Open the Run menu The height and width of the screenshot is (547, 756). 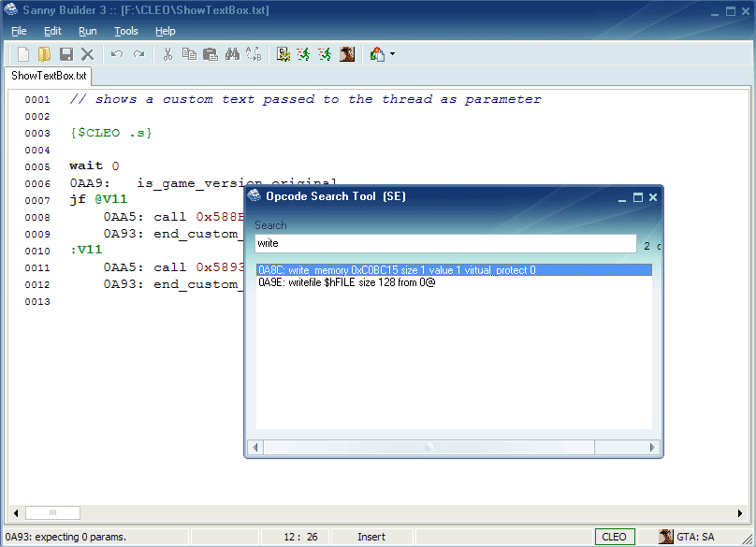(87, 31)
